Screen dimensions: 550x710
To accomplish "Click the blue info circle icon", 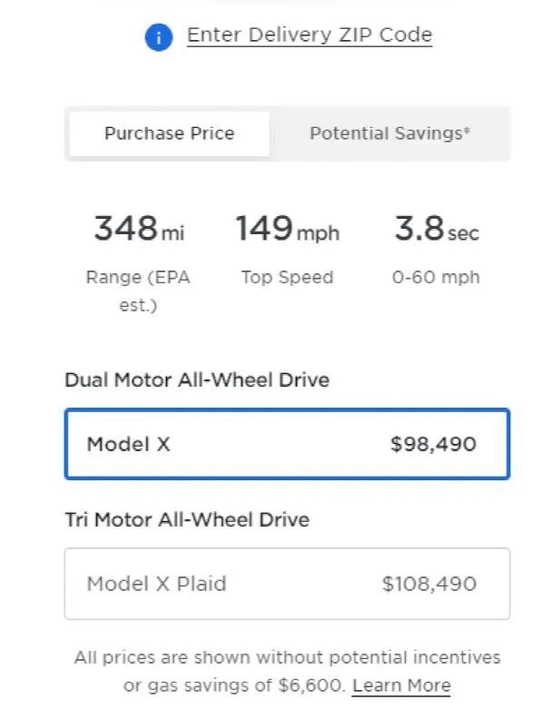I will [x=158, y=38].
